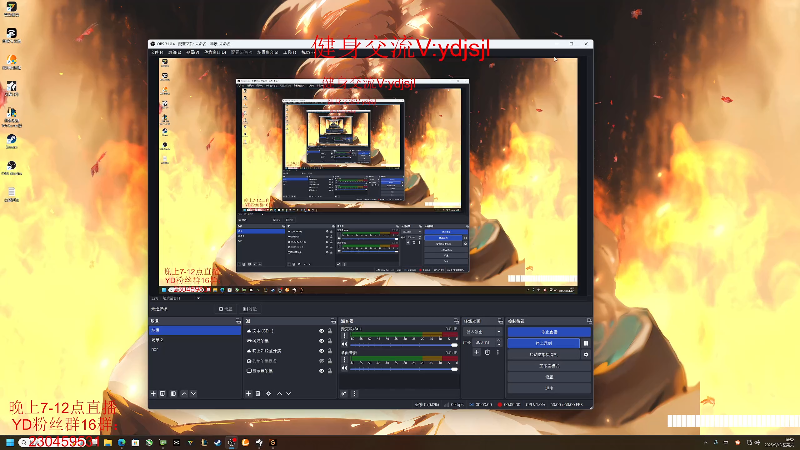Move the selected scene up
Image resolution: width=800 pixels, height=450 pixels.
pos(184,393)
